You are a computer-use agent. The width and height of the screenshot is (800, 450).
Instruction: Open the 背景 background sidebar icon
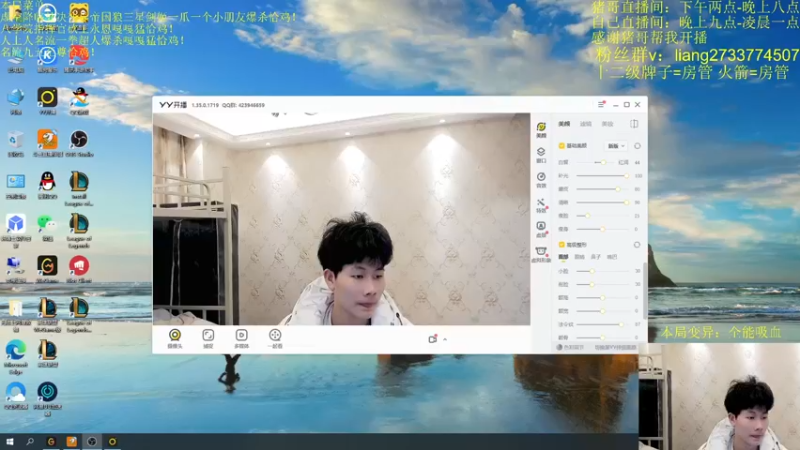541,180
